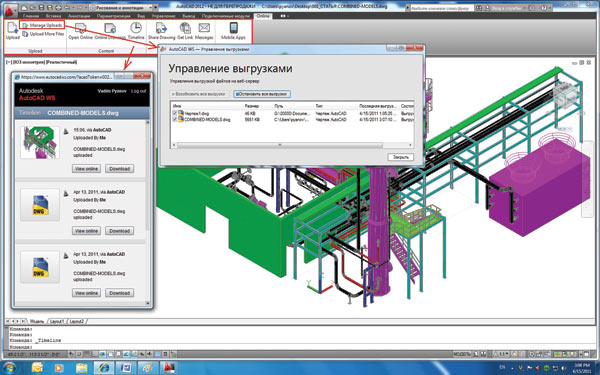Click Остановить все выгрузки button
This screenshot has width=600, height=375.
tap(262, 94)
